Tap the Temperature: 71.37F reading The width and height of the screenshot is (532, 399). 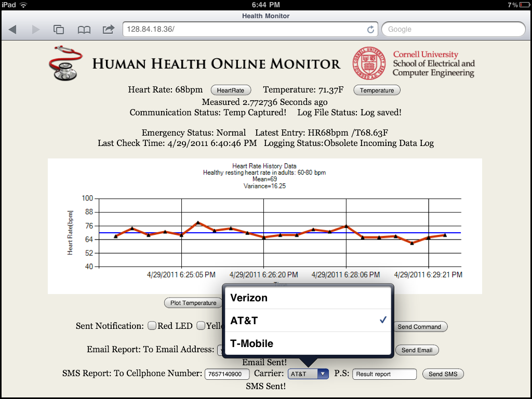[303, 89]
